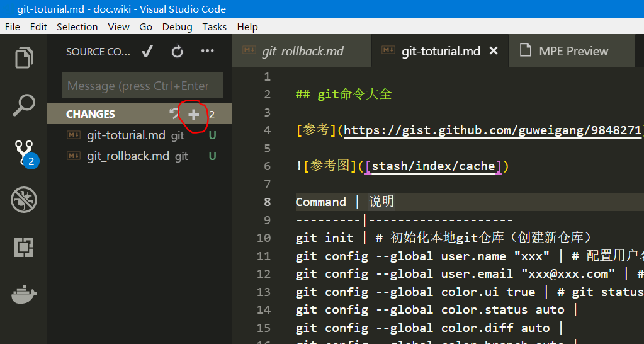This screenshot has width=644, height=344.
Task: Open the Explorer view in activity bar
Action: pos(24,57)
